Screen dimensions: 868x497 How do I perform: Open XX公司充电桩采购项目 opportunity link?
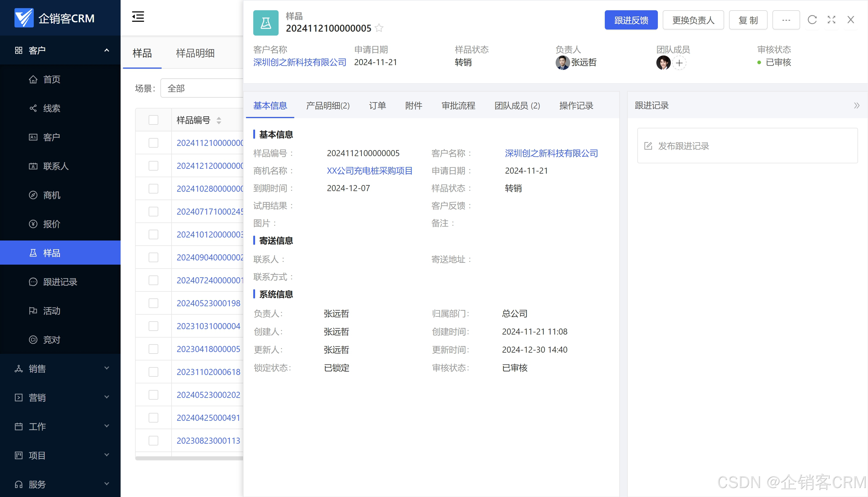pyautogui.click(x=369, y=171)
